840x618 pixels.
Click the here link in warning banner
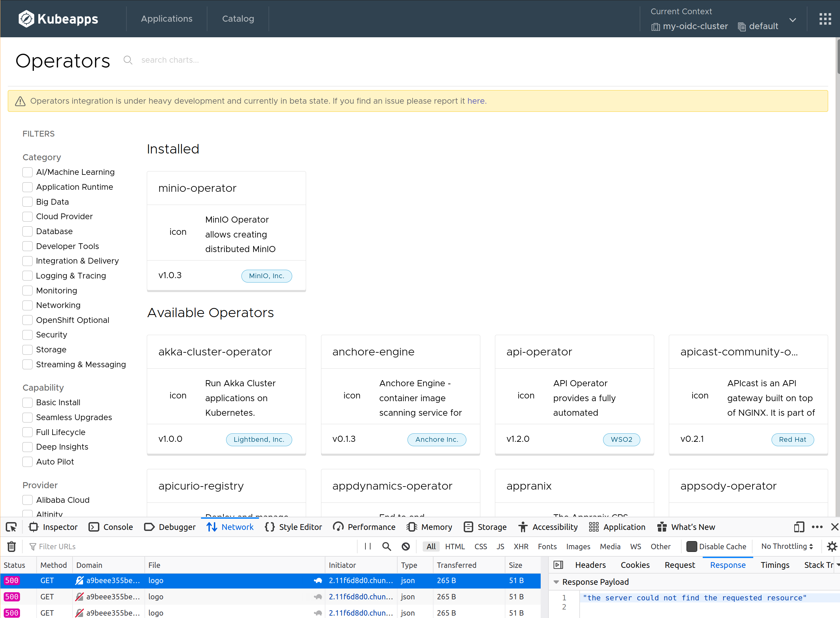pos(476,101)
